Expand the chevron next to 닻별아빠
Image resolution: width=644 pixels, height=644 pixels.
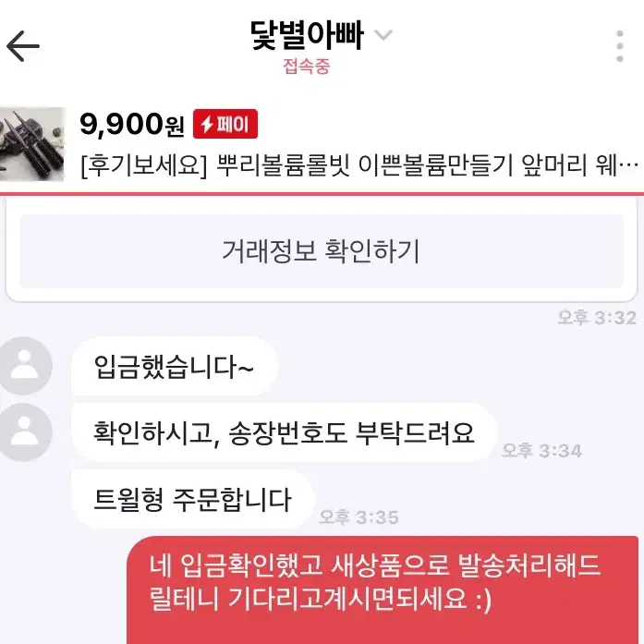click(x=383, y=35)
